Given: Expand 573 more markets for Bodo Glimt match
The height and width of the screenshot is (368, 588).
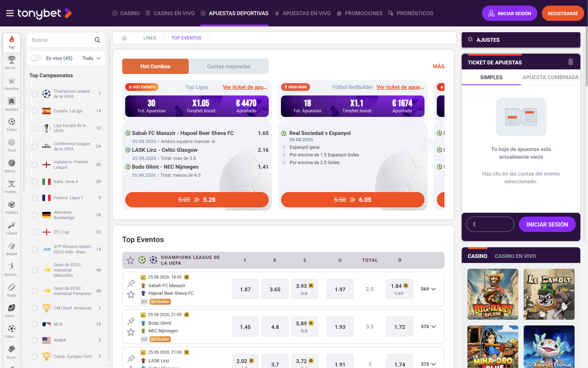Looking at the screenshot, I should 428,327.
